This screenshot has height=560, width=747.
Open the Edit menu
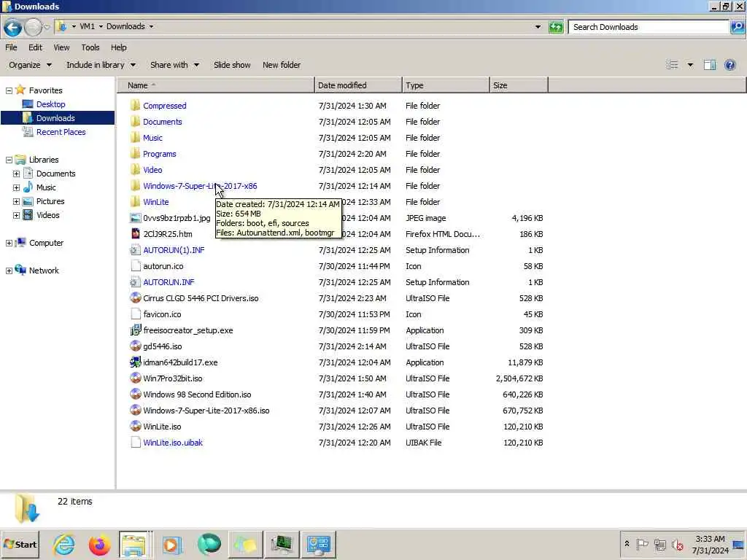point(35,47)
